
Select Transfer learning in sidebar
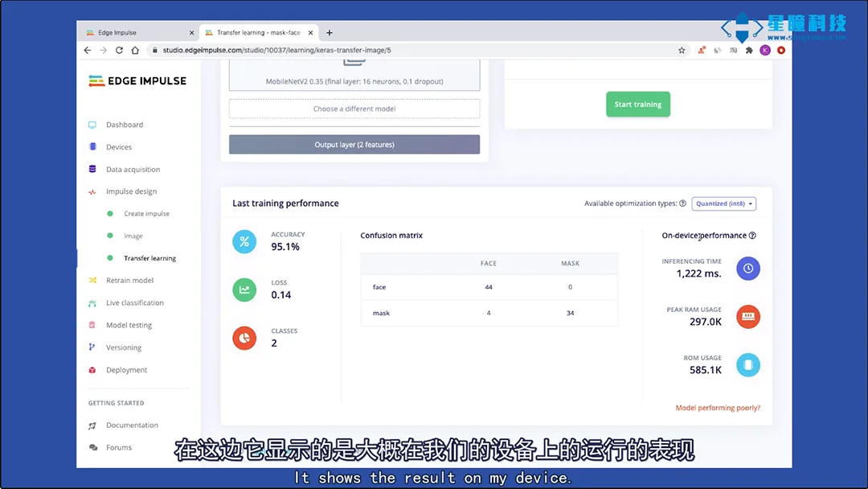pos(150,258)
